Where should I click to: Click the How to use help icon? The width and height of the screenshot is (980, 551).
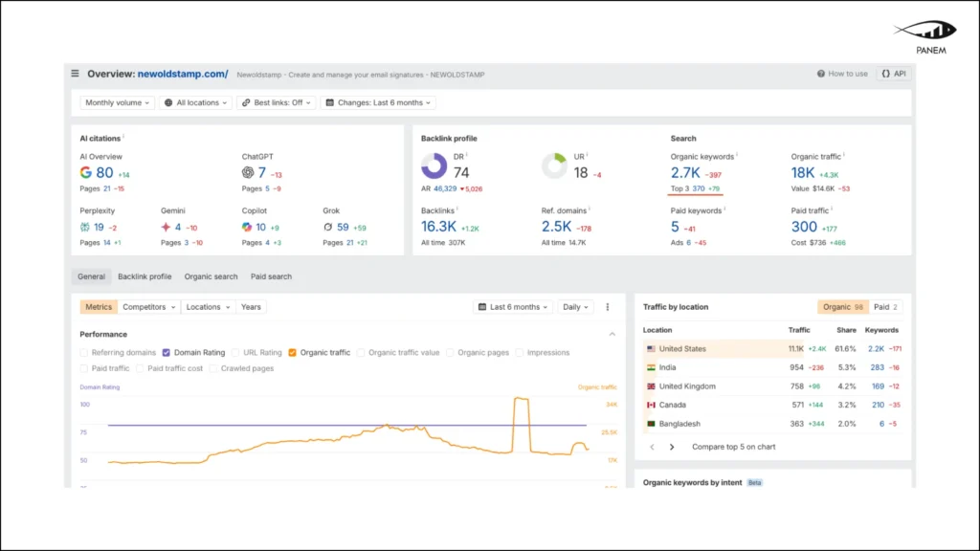tap(820, 74)
